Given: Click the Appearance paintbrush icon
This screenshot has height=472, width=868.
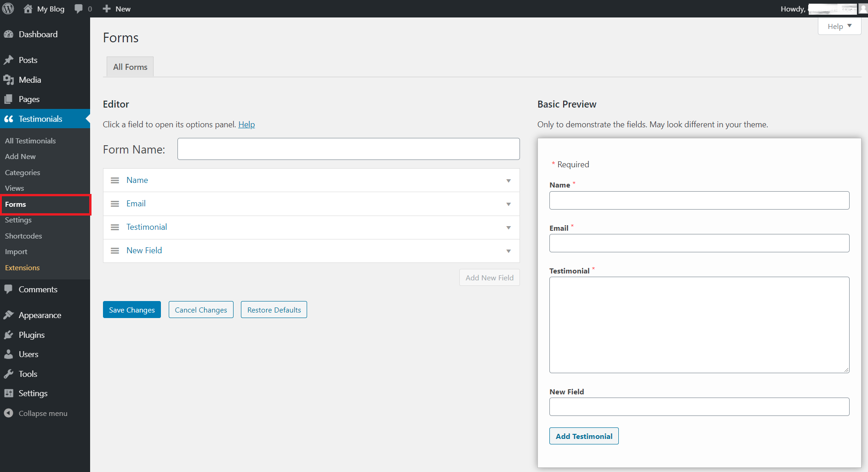Looking at the screenshot, I should click(x=9, y=315).
